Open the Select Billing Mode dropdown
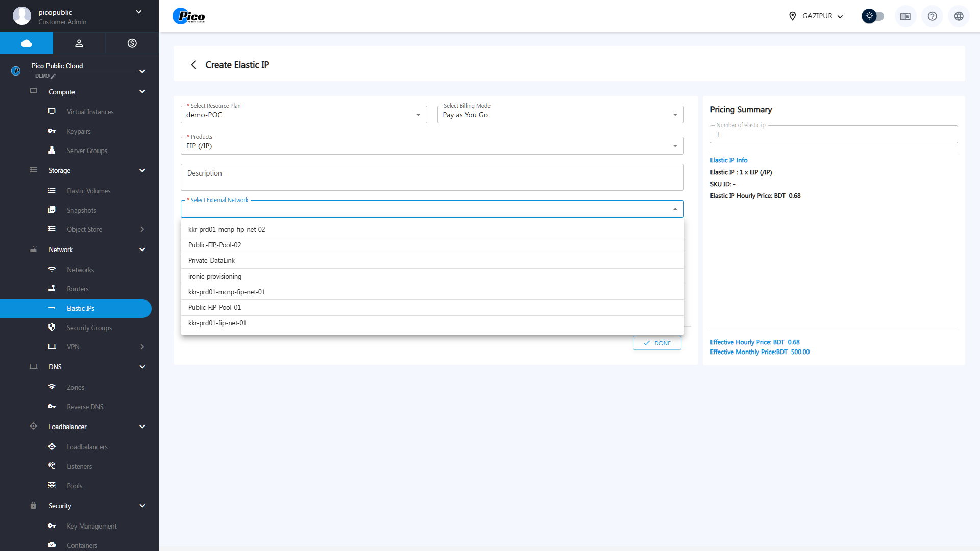The height and width of the screenshot is (551, 980). coord(560,115)
